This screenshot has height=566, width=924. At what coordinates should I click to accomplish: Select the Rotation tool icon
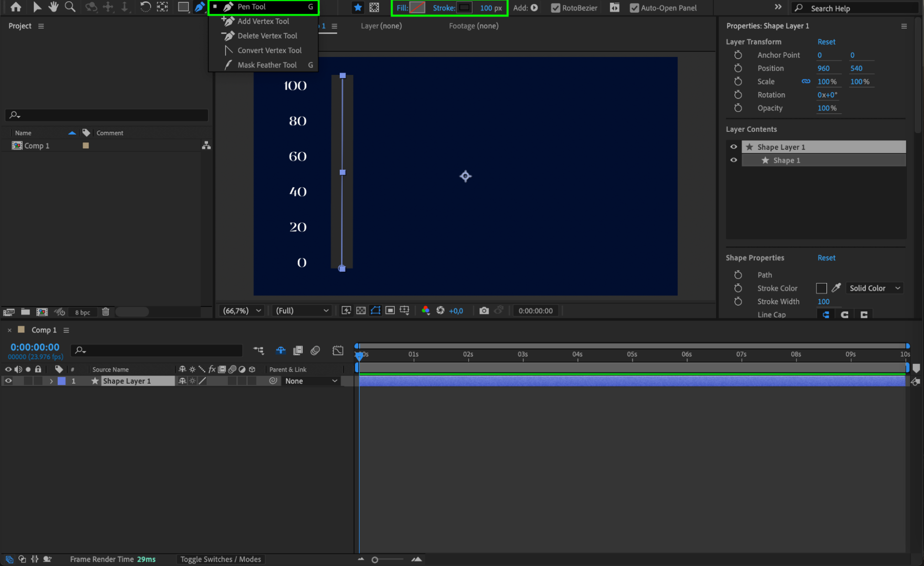click(145, 7)
